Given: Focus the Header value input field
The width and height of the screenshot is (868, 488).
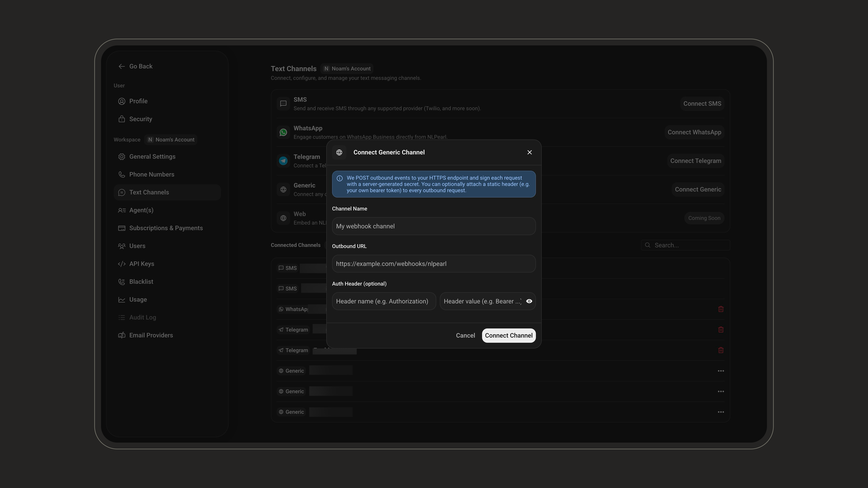Looking at the screenshot, I should pos(488,301).
